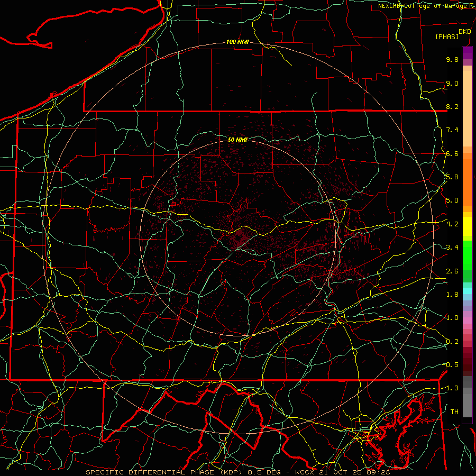This screenshot has height=476, width=476.
Task: Select the 9.8 legend value
Action: point(452,59)
